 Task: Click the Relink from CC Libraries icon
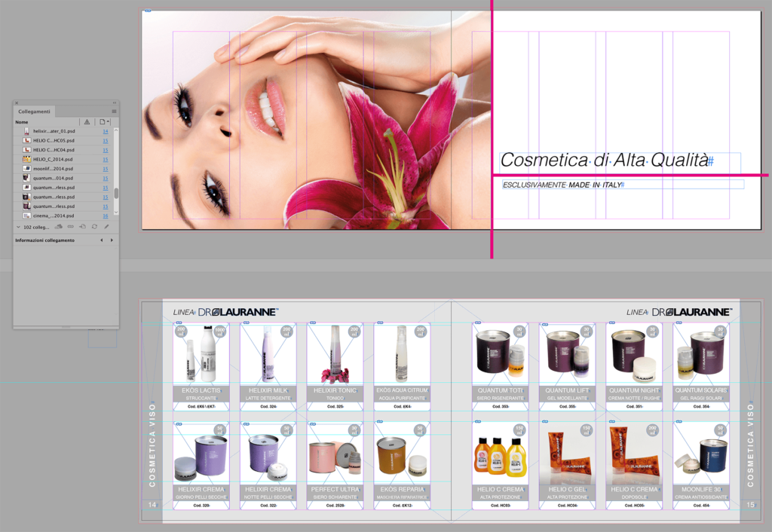click(x=58, y=227)
